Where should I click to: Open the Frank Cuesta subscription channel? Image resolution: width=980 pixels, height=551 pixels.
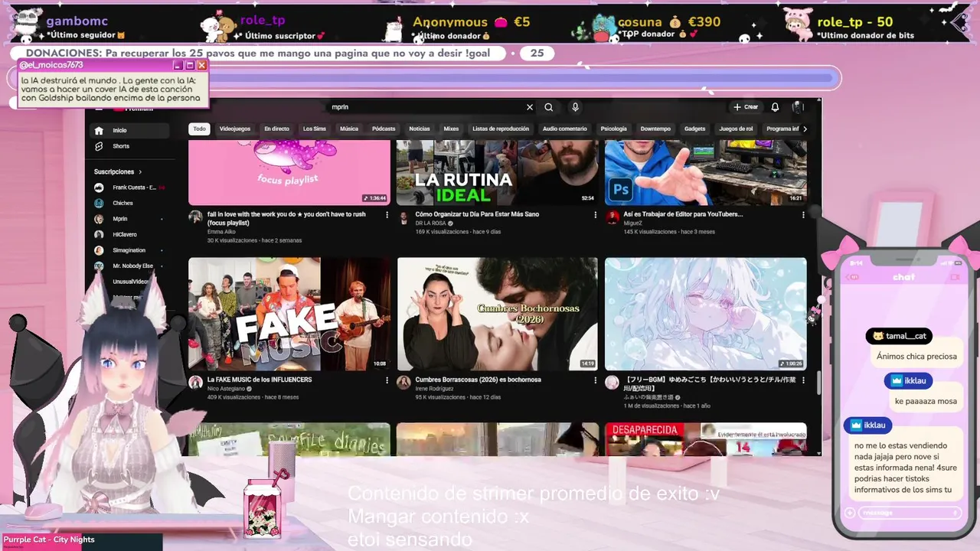click(131, 187)
